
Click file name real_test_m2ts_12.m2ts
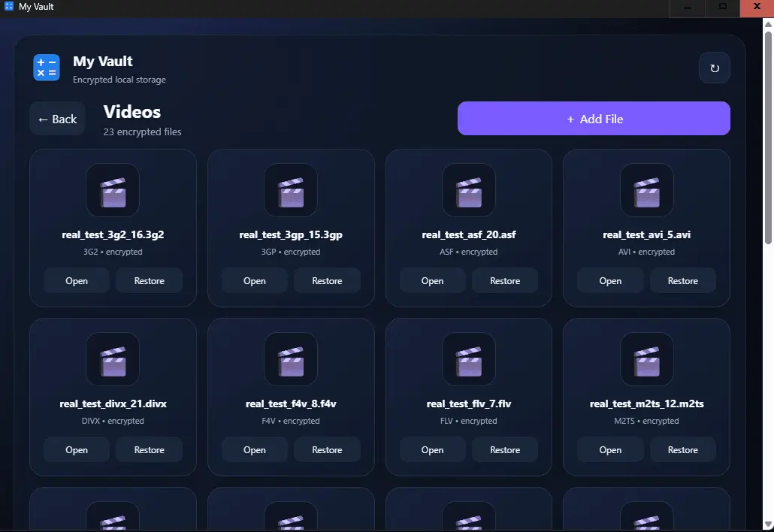(647, 404)
